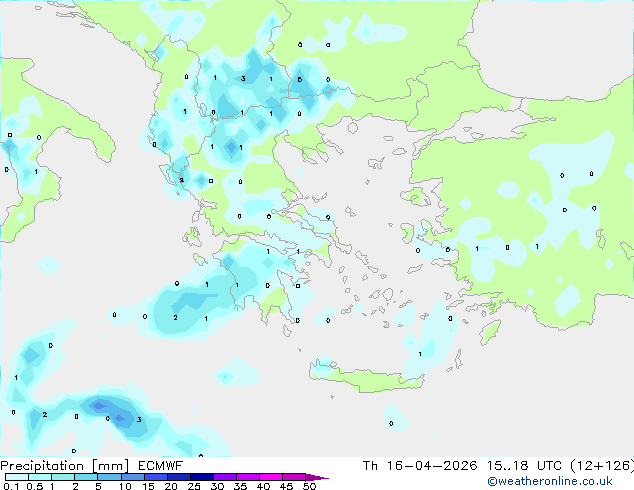Click legend value label '0.1'
The height and width of the screenshot is (490, 634).
pyautogui.click(x=11, y=486)
